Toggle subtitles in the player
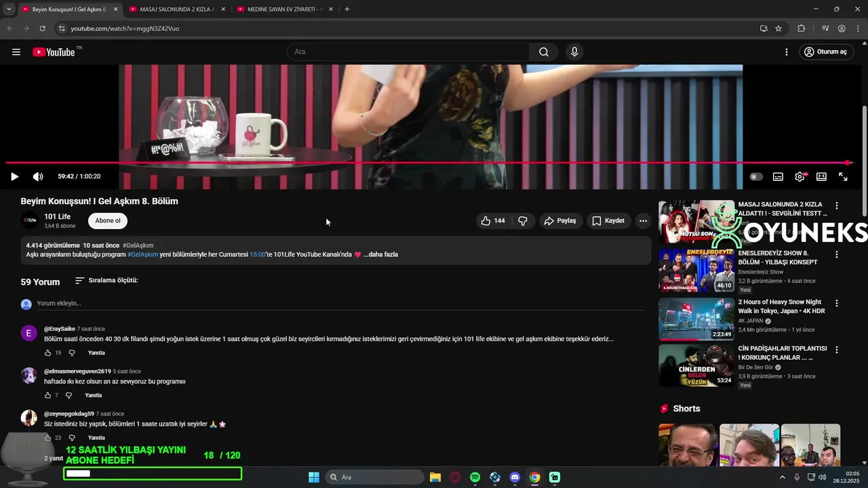Image resolution: width=868 pixels, height=488 pixels. [x=778, y=177]
